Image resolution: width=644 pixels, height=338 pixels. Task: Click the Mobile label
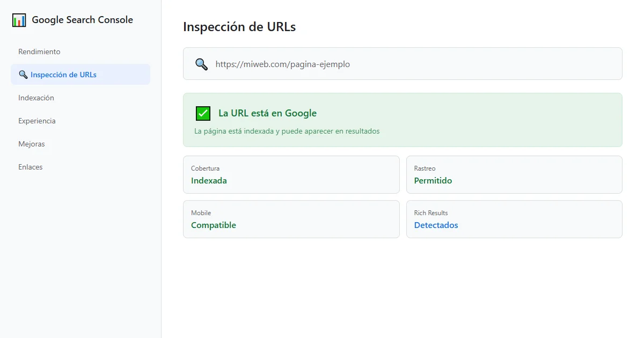(201, 213)
